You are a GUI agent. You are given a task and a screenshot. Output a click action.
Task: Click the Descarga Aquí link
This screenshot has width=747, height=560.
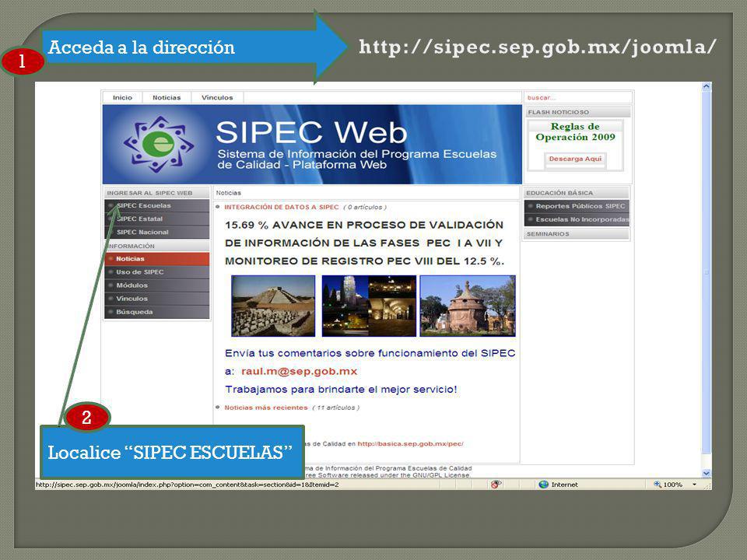(x=575, y=159)
